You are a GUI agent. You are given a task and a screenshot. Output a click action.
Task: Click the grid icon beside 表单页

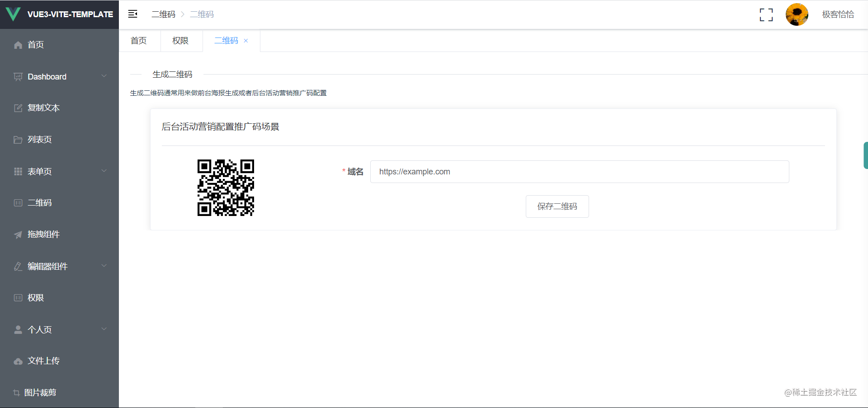18,171
